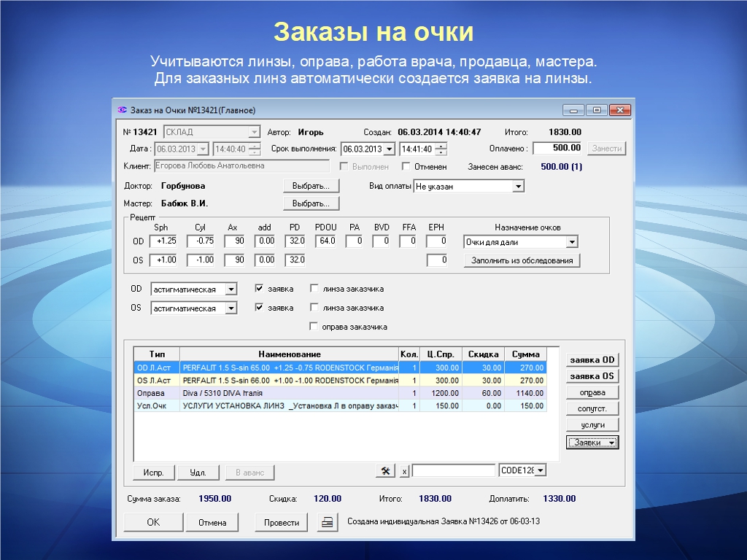Uncheck the заявка checkbox for OD

(x=259, y=289)
